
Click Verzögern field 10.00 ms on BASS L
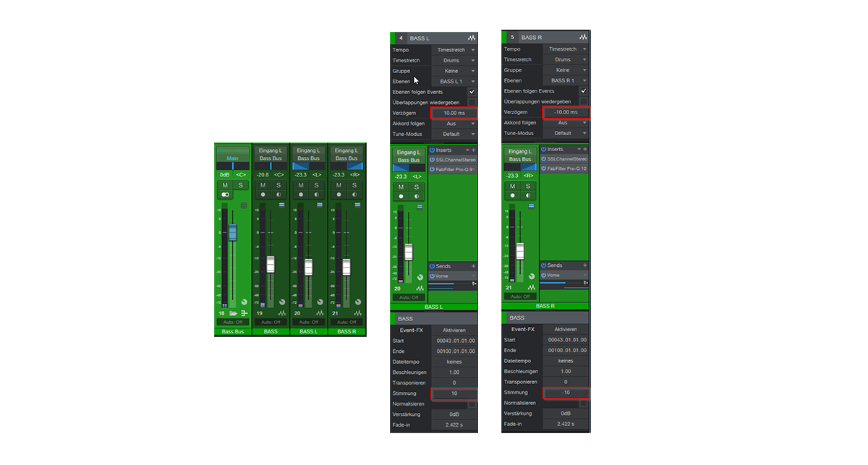tap(454, 113)
